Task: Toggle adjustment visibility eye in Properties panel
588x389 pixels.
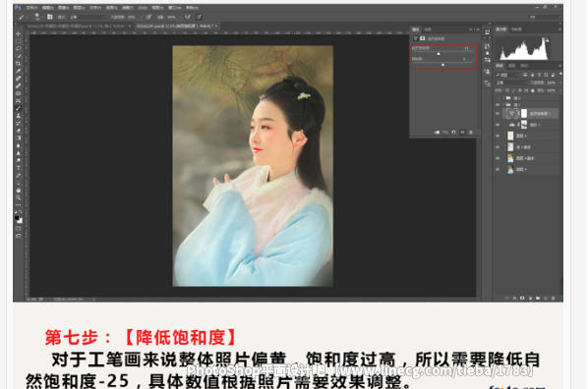Action: click(462, 132)
